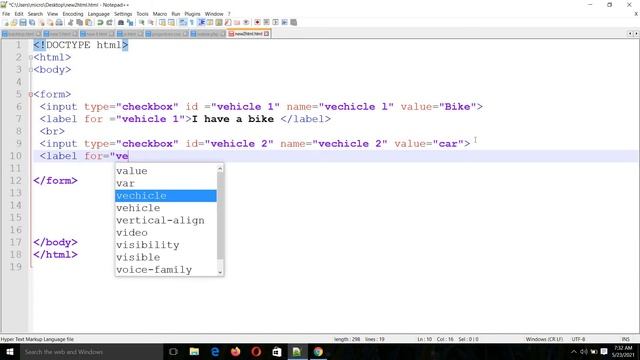This screenshot has height=360, width=640.
Task: Choose 'value' from the autocomplete list
Action: pyautogui.click(x=166, y=171)
